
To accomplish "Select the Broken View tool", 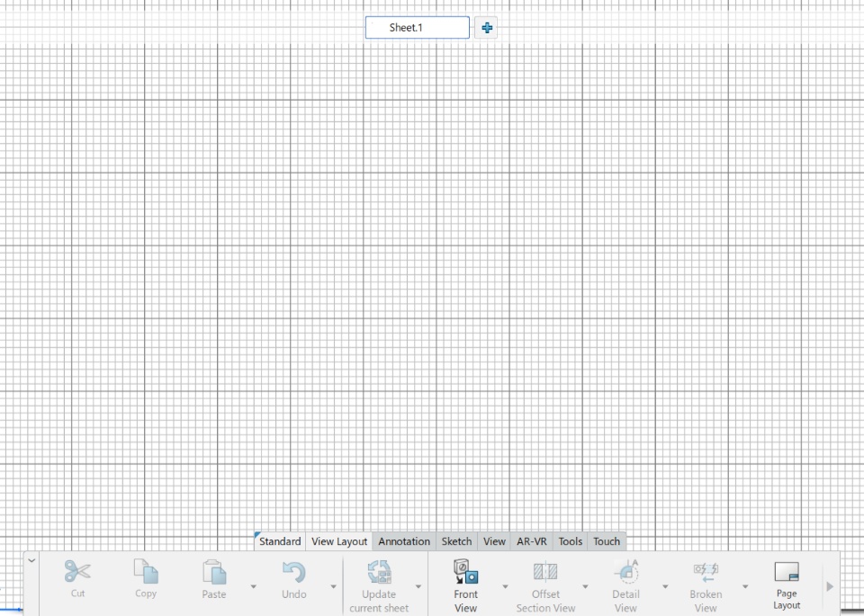I will (706, 585).
